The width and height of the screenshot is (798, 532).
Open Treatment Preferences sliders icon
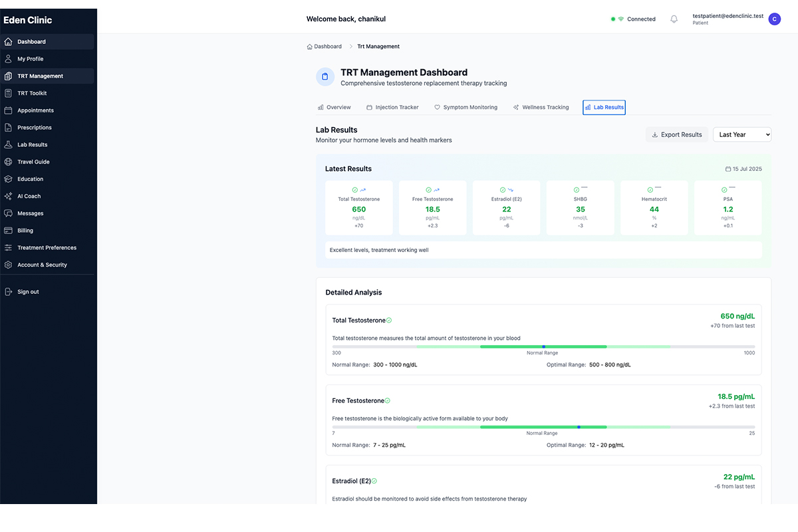[8, 247]
